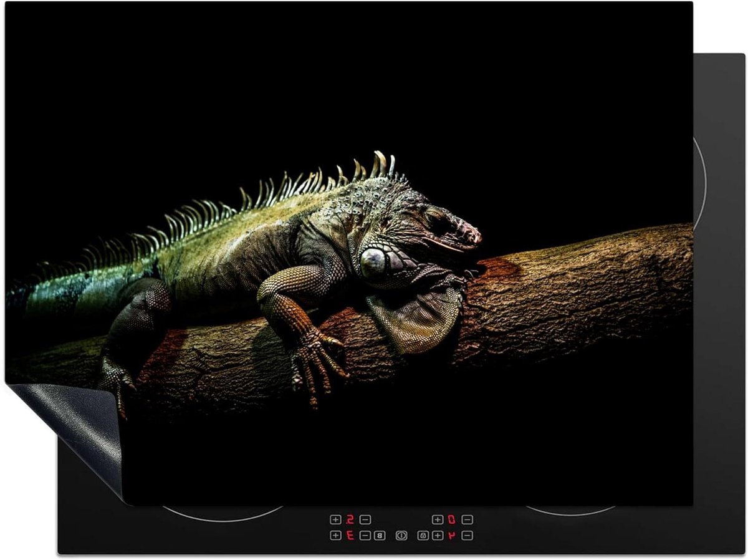Click the front-right cooking zone ring
The width and height of the screenshot is (748, 560).
point(570,511)
